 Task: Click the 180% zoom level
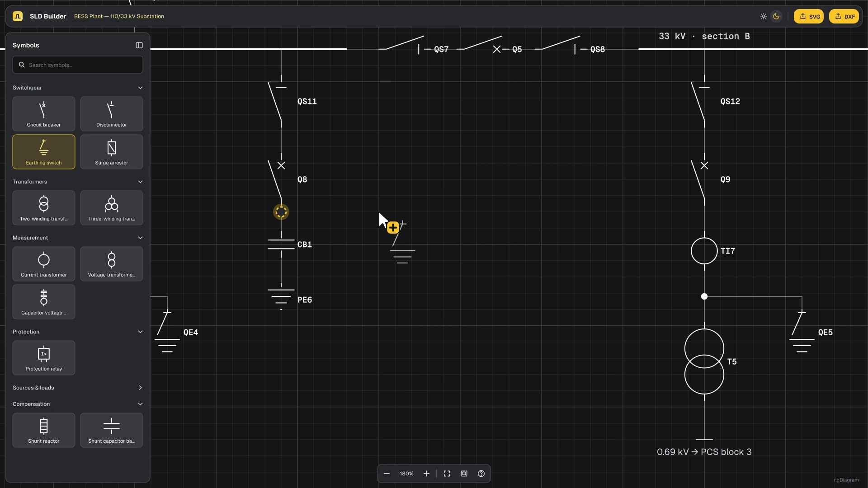[x=406, y=474]
